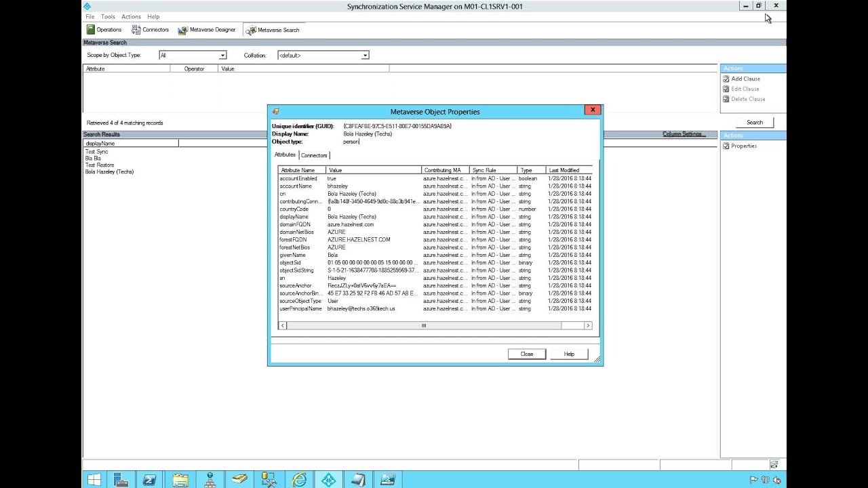Open the Windows Start button
Image resolution: width=868 pixels, height=488 pixels.
[x=94, y=480]
